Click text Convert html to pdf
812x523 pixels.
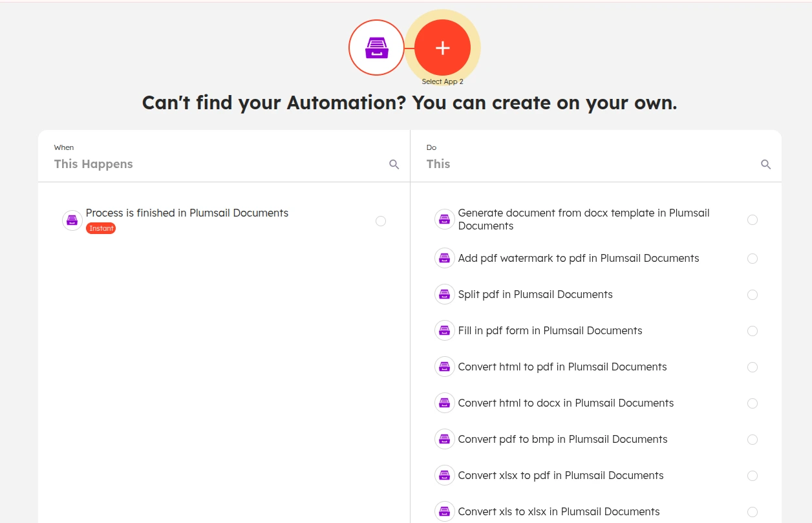562,367
